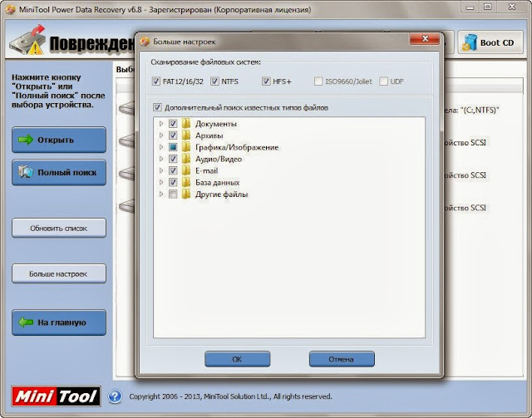
Task: Expand the Графика/Изображение tree node
Action: (161, 147)
